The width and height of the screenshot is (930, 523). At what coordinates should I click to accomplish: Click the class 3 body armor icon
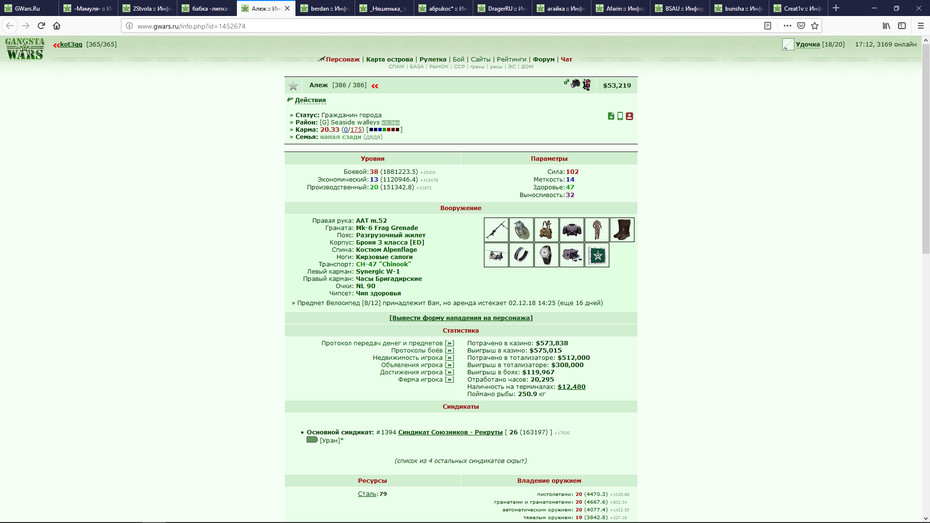[x=571, y=229]
